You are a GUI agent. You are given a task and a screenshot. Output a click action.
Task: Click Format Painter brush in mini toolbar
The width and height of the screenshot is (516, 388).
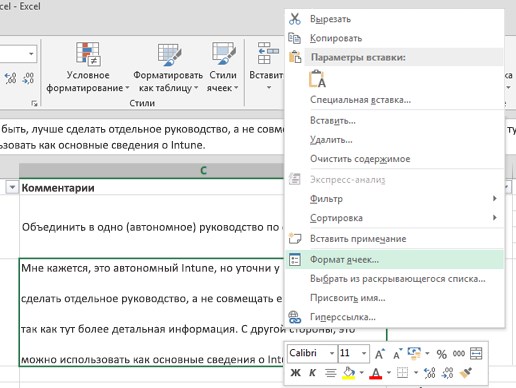[465, 373]
